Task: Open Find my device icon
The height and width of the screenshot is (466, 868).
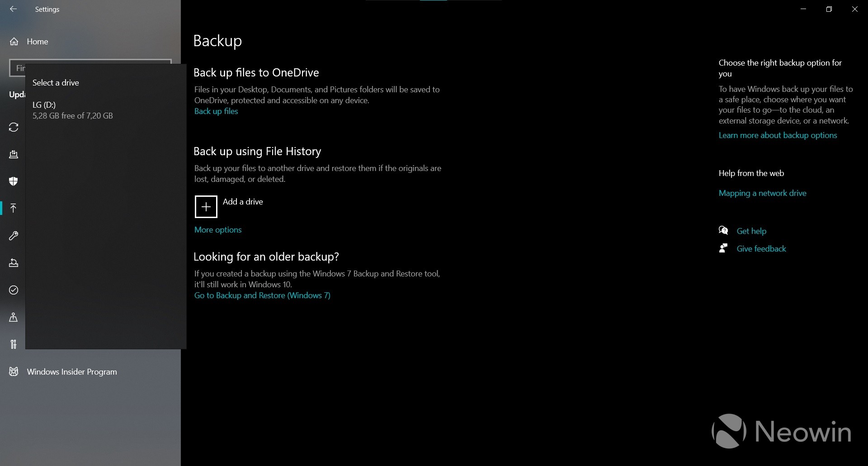Action: click(14, 317)
